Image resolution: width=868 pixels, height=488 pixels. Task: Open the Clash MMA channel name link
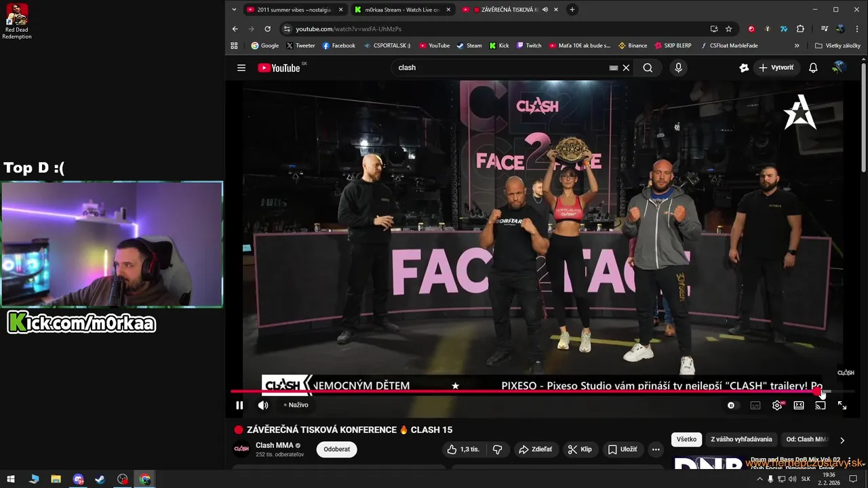(275, 445)
